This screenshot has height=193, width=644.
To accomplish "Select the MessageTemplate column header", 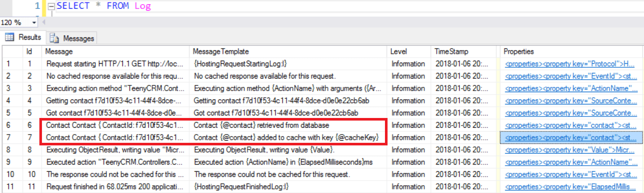I will point(289,52).
